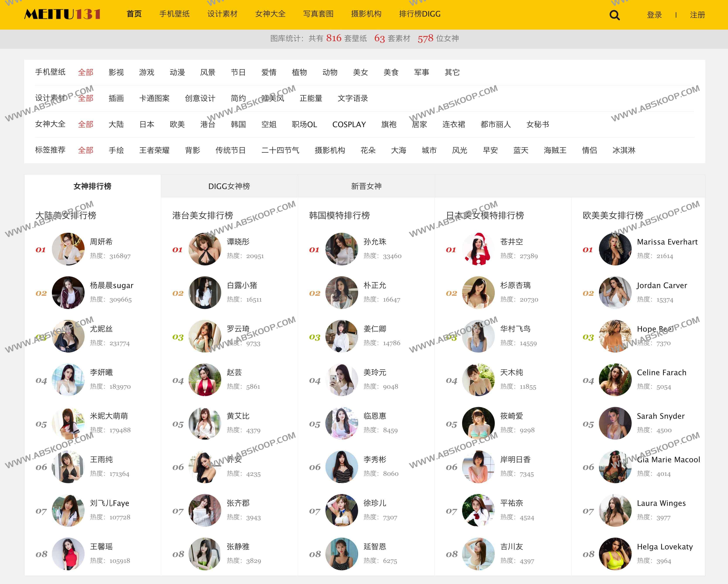Open the search magnifier icon

[615, 15]
